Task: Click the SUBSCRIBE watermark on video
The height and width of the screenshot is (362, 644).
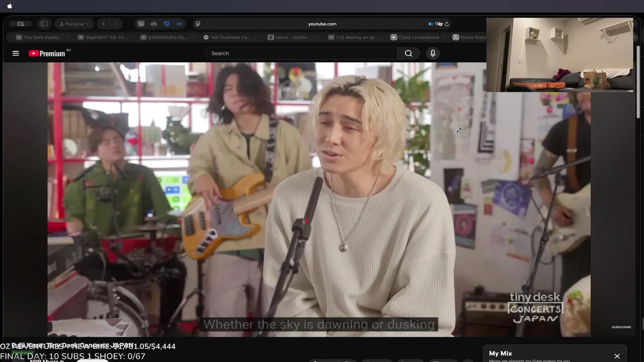Action: [x=621, y=327]
